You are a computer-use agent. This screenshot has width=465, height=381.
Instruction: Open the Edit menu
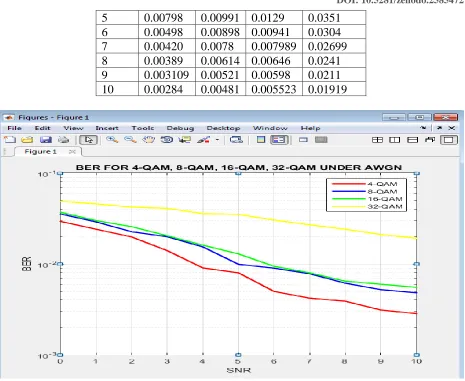[42, 128]
